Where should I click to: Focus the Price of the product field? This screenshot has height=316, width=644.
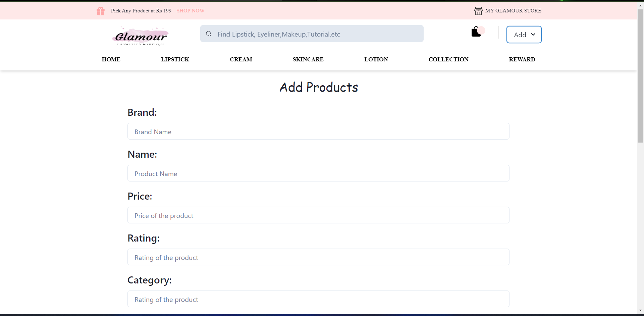318,215
